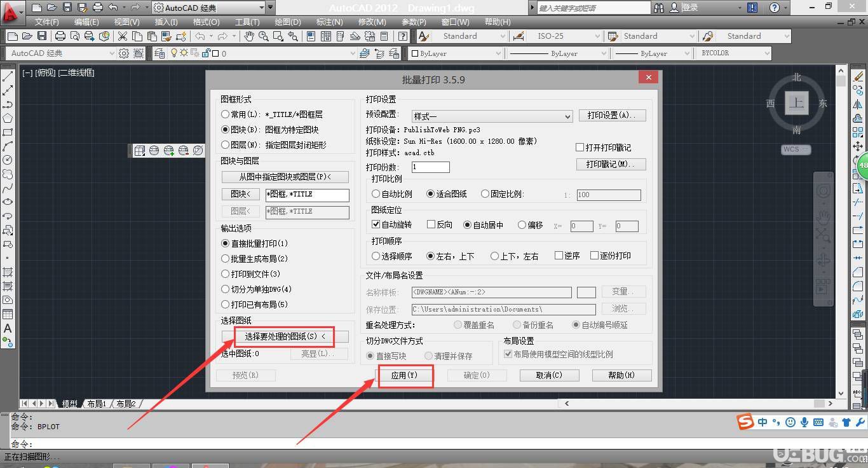Click the binoculars search icon in title bar

click(x=658, y=8)
